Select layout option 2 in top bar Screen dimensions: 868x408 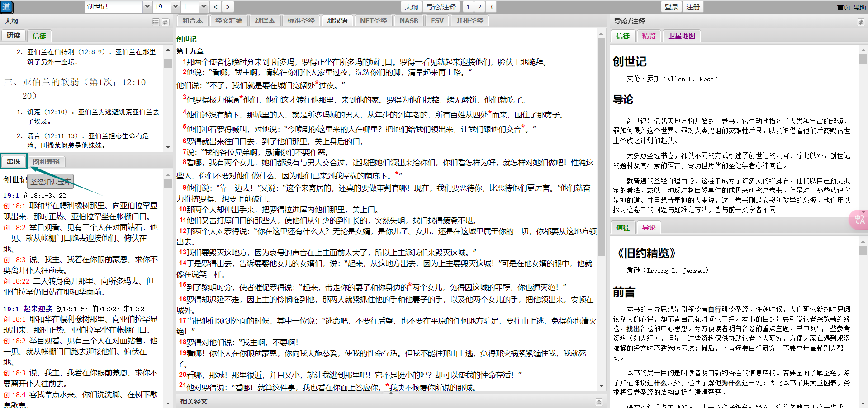tap(479, 7)
